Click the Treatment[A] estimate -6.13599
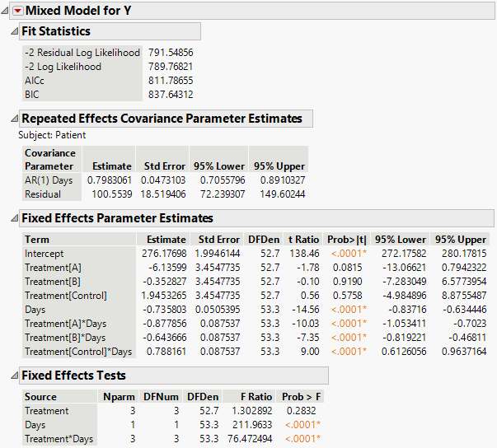 pyautogui.click(x=167, y=268)
